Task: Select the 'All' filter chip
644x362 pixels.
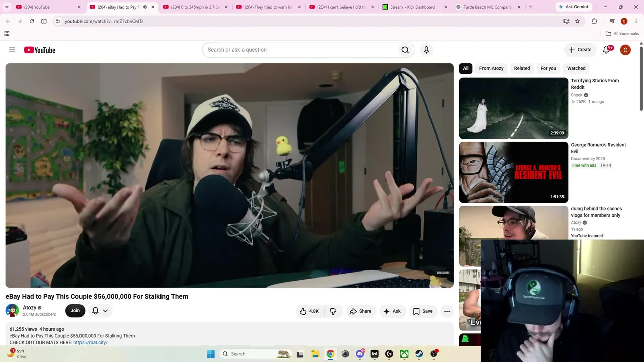Action: (x=466, y=68)
